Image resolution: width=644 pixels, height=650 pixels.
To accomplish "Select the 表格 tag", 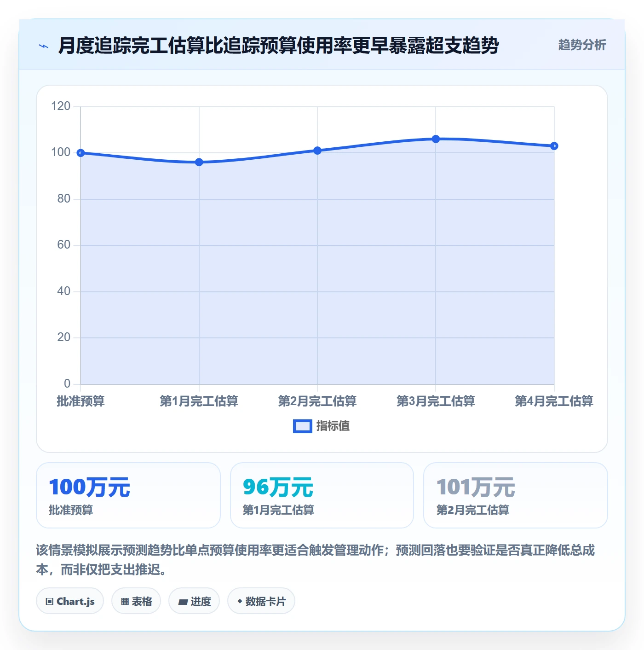I will point(136,601).
